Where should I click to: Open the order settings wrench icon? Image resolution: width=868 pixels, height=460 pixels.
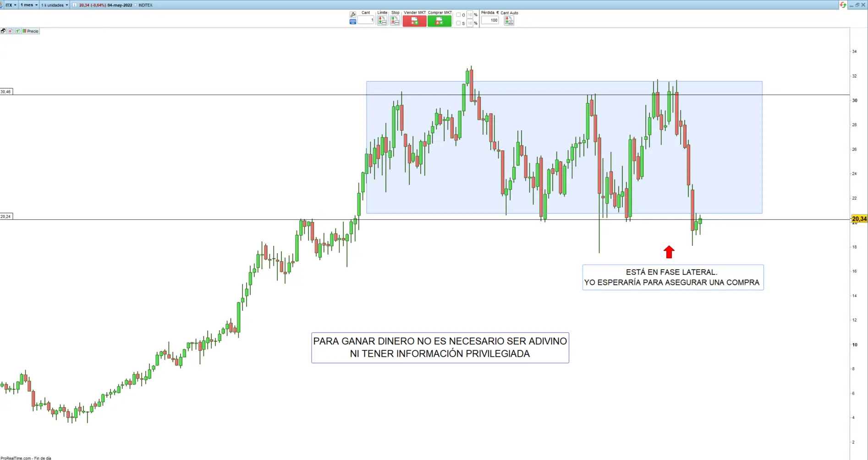coord(353,14)
